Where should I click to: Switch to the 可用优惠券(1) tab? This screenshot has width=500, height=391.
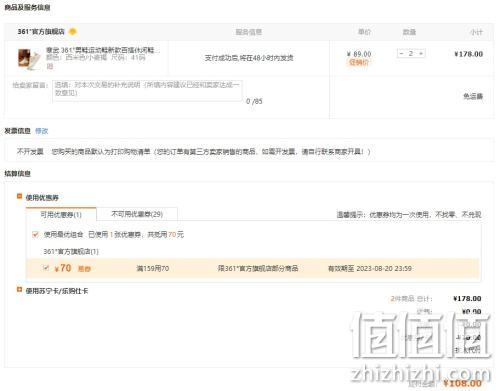pyautogui.click(x=61, y=214)
